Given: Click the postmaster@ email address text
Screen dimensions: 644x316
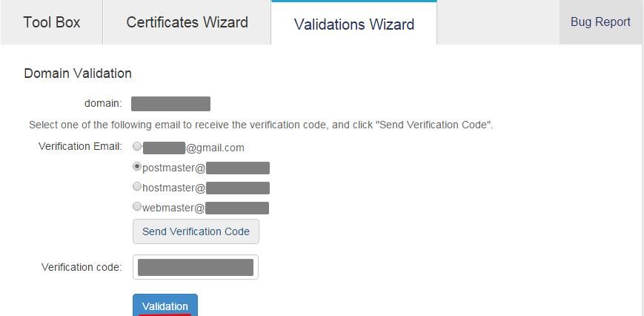Looking at the screenshot, I should tap(205, 168).
